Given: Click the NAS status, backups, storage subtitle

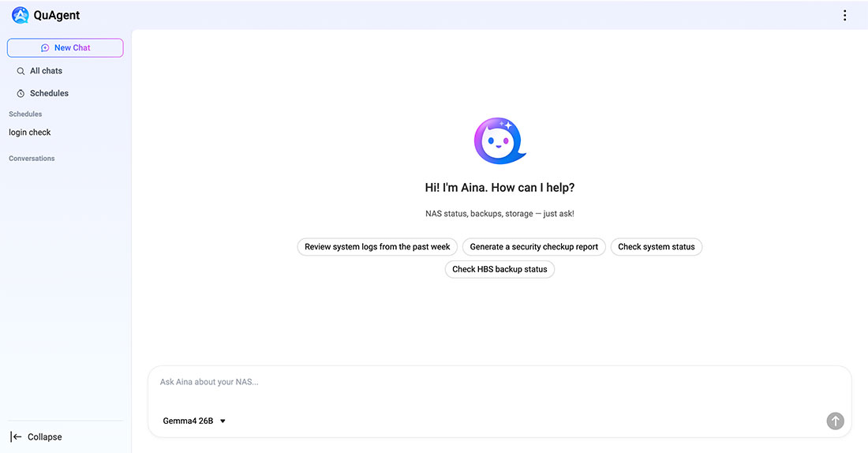Looking at the screenshot, I should click(499, 214).
